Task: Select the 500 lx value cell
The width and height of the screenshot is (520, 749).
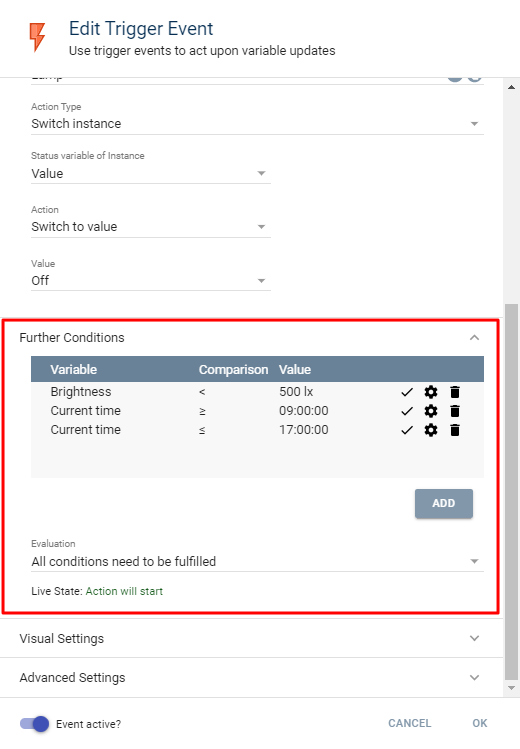Action: [296, 392]
